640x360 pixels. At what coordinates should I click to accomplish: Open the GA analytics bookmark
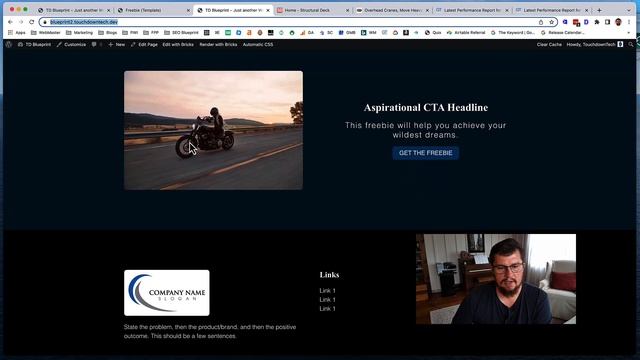tap(307, 33)
